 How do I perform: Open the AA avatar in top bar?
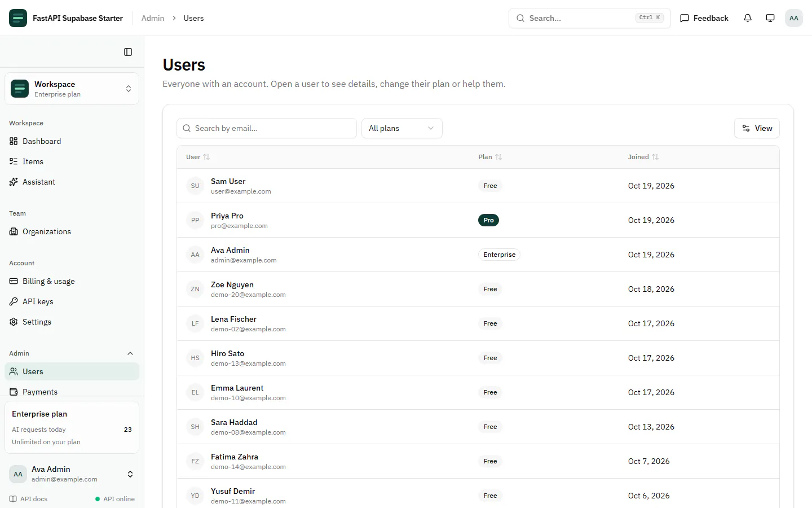coord(794,18)
